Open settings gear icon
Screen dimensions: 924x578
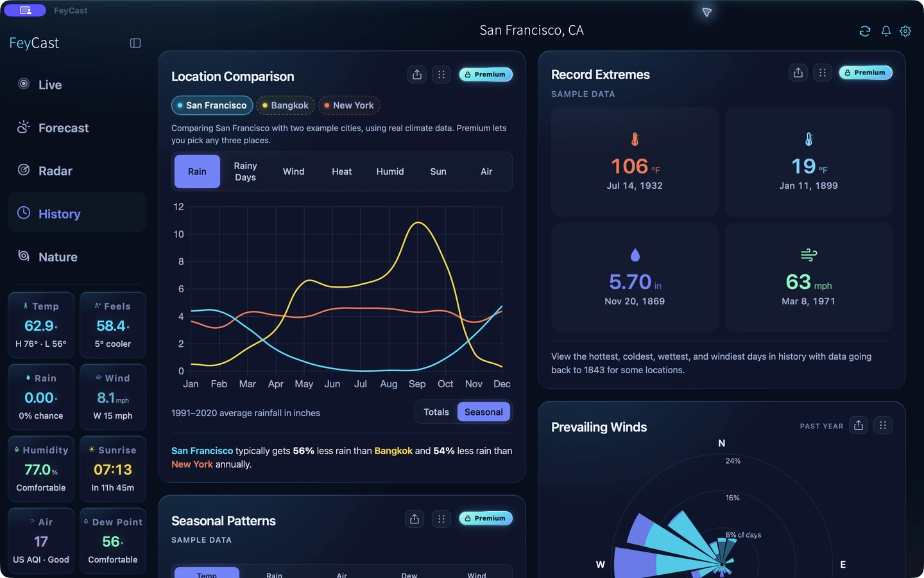click(905, 31)
